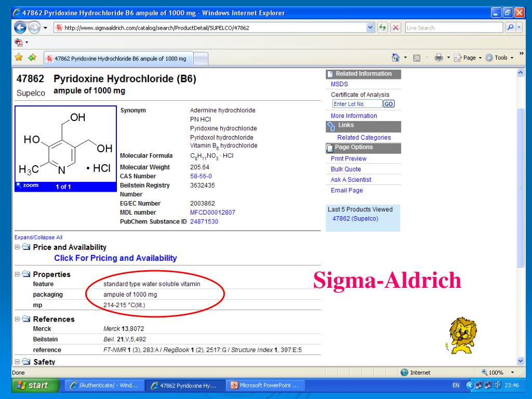The width and height of the screenshot is (532, 399).
Task: Click the taskbar clock showing 23:46
Action: pos(512,385)
